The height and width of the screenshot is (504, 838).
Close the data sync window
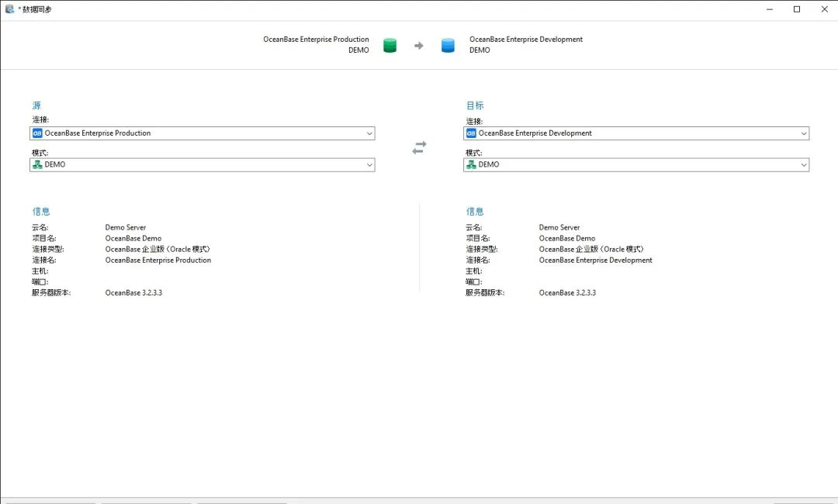click(x=824, y=9)
